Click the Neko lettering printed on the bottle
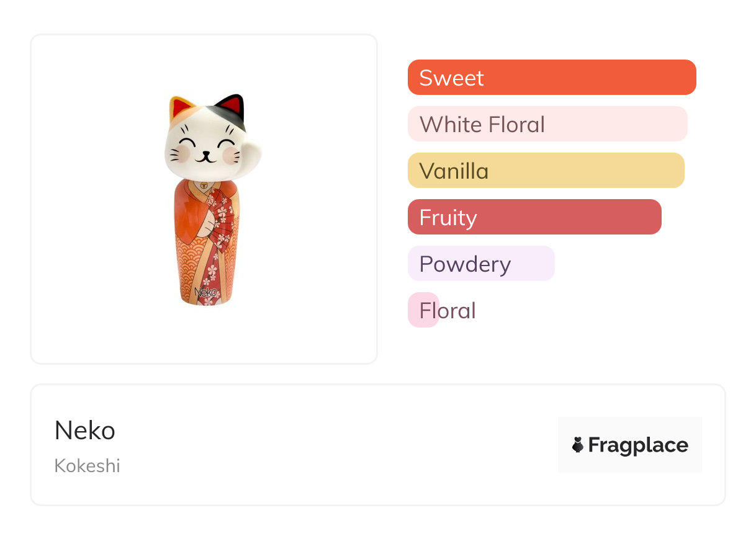The height and width of the screenshot is (536, 756). [x=205, y=291]
